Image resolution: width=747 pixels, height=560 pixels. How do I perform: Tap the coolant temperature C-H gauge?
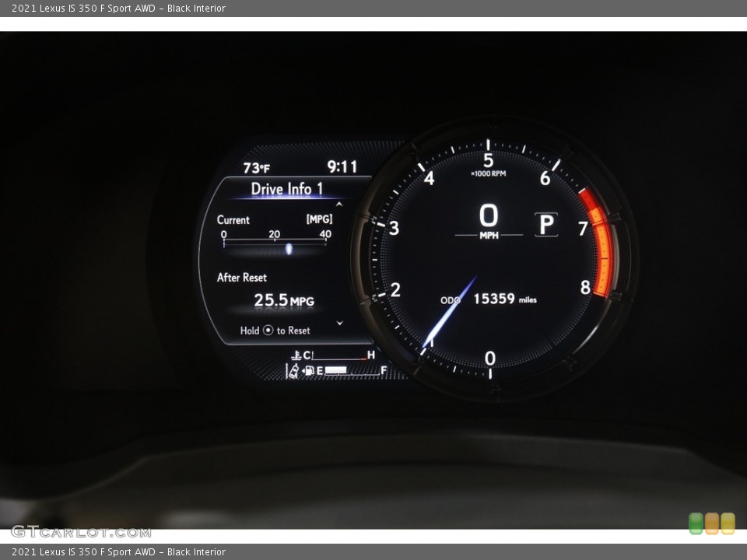point(340,355)
